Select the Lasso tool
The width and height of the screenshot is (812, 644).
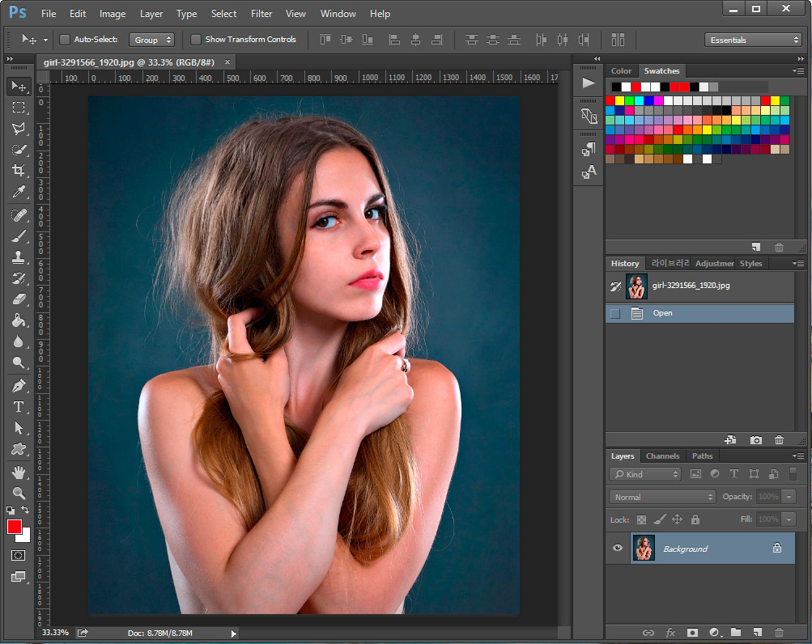pos(18,129)
